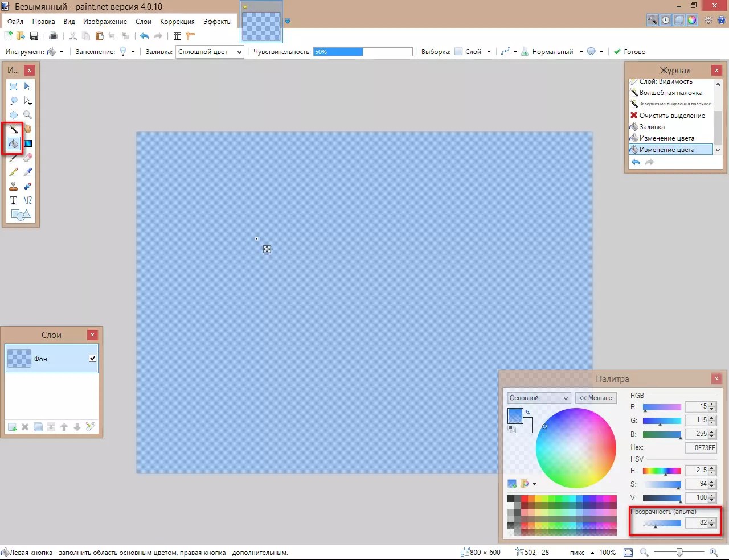Create a new image from the toolbar

point(9,36)
